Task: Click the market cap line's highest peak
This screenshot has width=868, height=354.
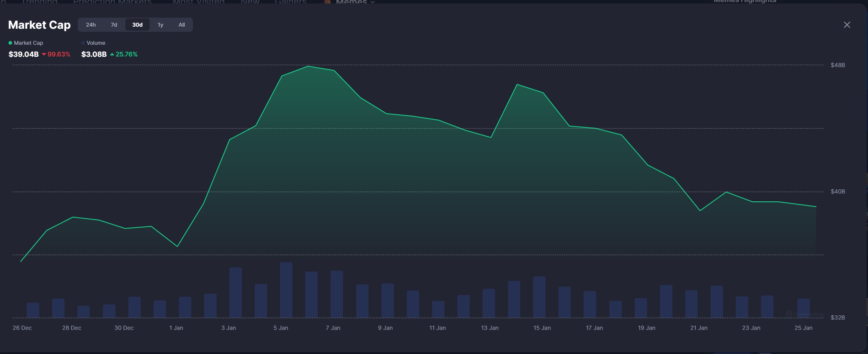Action: tap(308, 66)
